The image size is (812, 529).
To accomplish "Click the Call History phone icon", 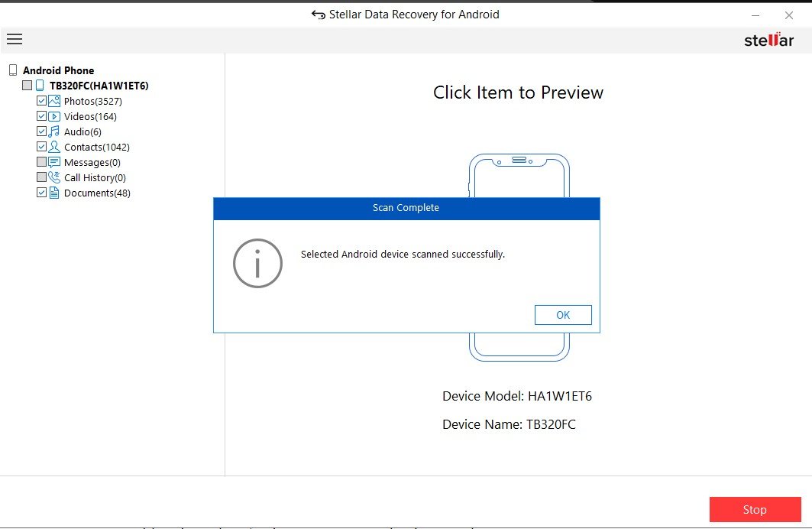I will click(54, 177).
